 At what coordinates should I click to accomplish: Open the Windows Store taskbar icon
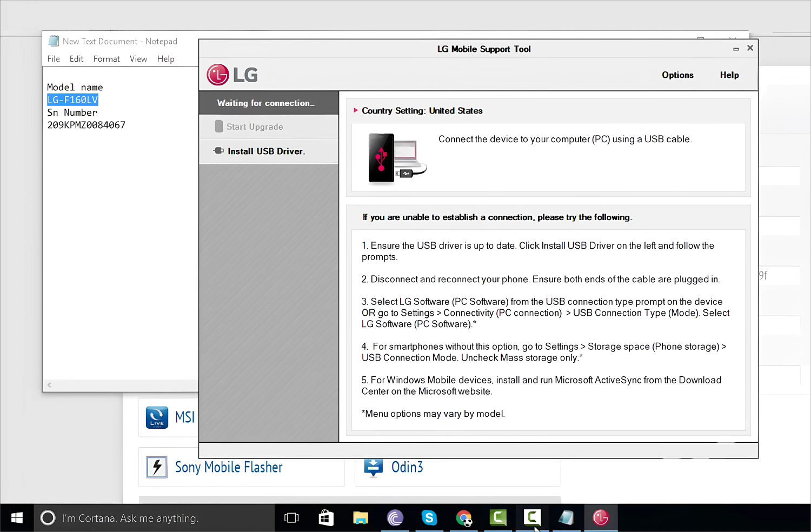point(326,518)
